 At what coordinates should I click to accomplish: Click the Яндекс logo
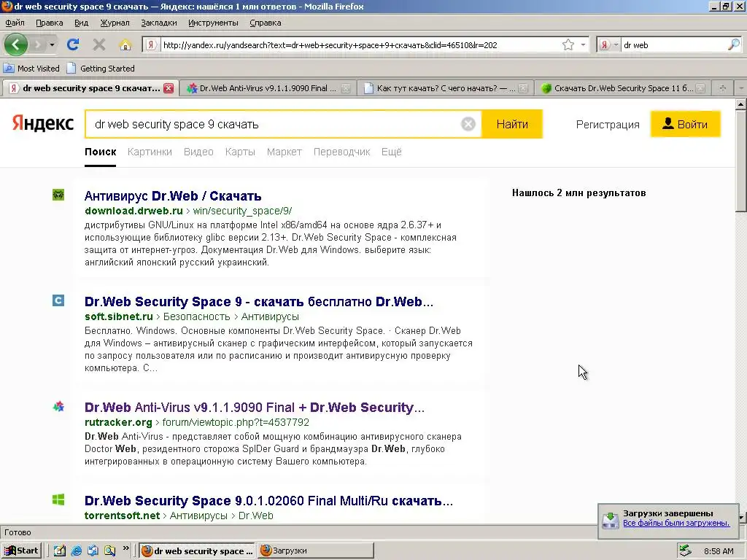43,123
